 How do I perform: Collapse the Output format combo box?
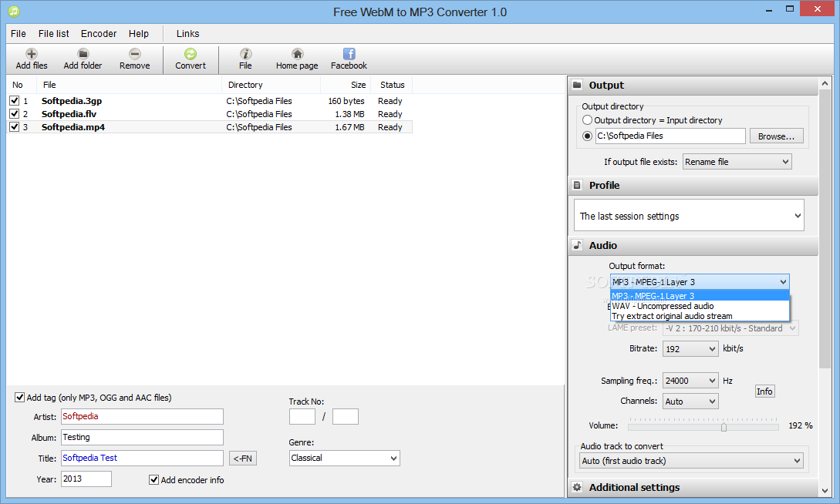700,282
